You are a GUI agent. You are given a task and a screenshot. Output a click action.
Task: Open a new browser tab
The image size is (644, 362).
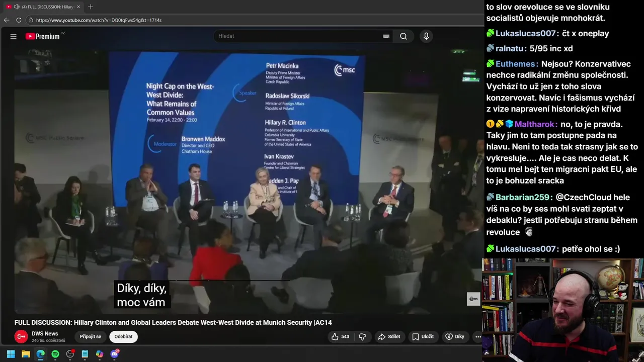pos(91,7)
